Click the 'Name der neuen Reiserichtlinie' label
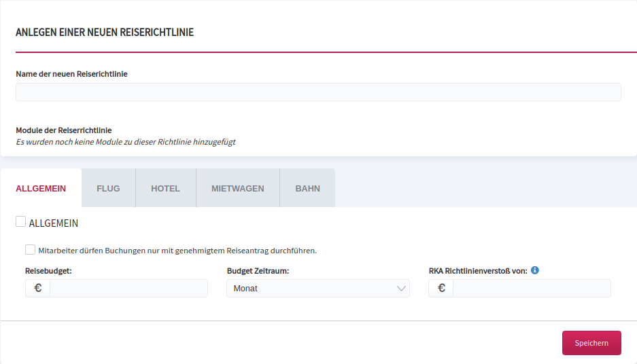 (x=71, y=74)
